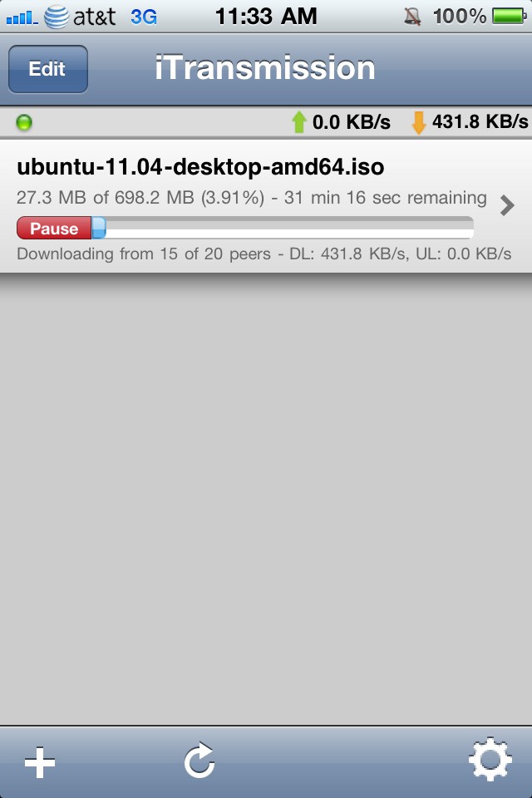Viewport: 532px width, 798px height.
Task: Tap the orange download arrow icon
Action: pos(418,122)
